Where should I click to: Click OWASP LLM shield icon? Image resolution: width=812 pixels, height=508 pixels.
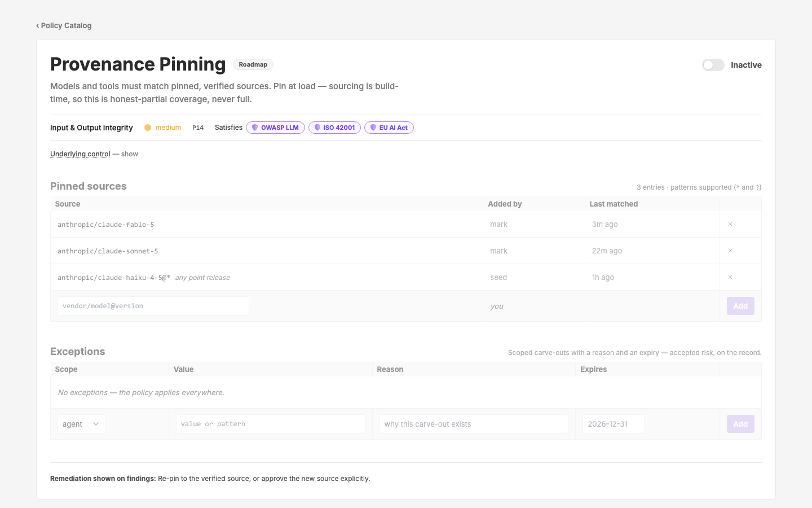255,128
